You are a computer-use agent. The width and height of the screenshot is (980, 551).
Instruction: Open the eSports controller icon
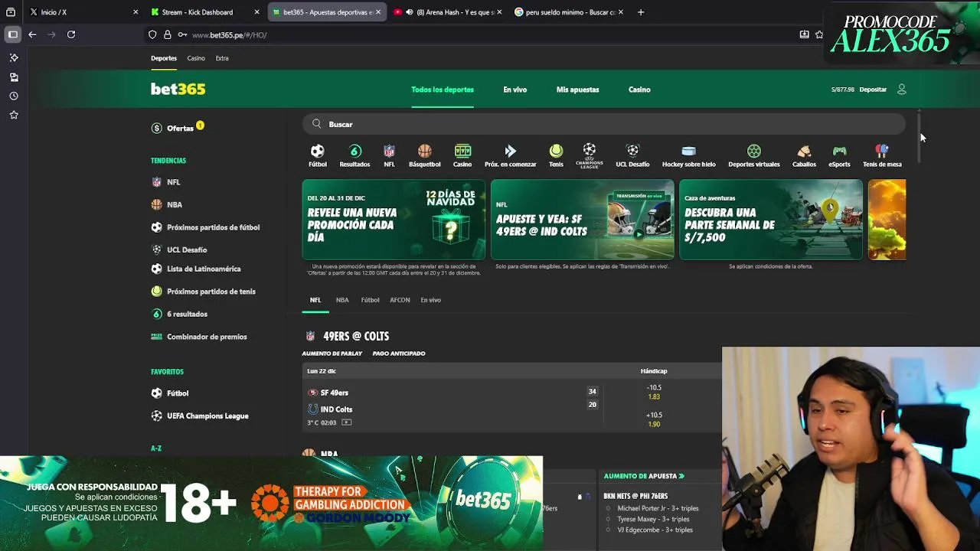point(839,152)
